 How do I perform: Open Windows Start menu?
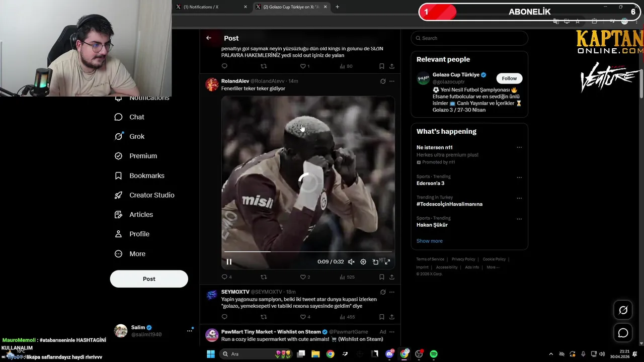pyautogui.click(x=211, y=354)
